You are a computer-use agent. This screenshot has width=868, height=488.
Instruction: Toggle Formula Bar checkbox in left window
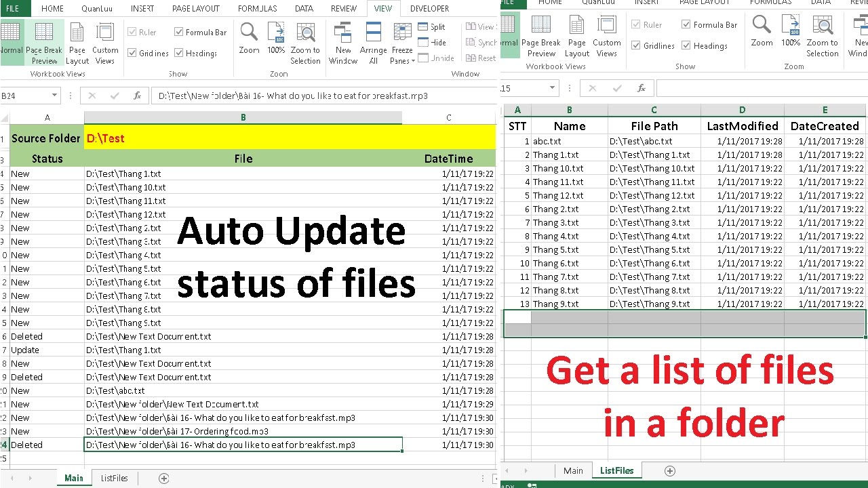(x=179, y=32)
